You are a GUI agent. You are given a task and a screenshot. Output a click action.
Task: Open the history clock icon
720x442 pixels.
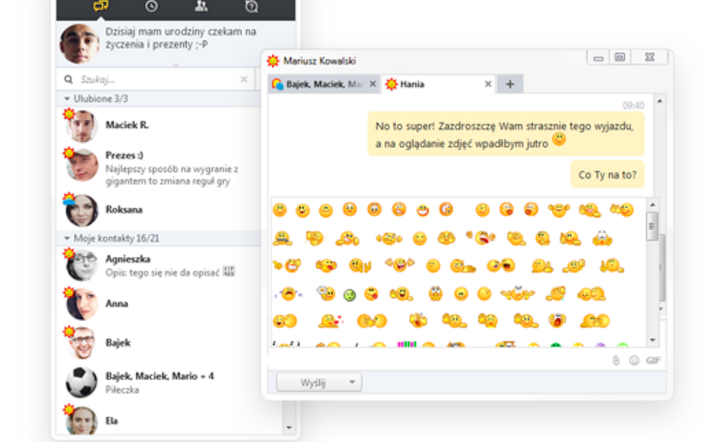pos(152,6)
